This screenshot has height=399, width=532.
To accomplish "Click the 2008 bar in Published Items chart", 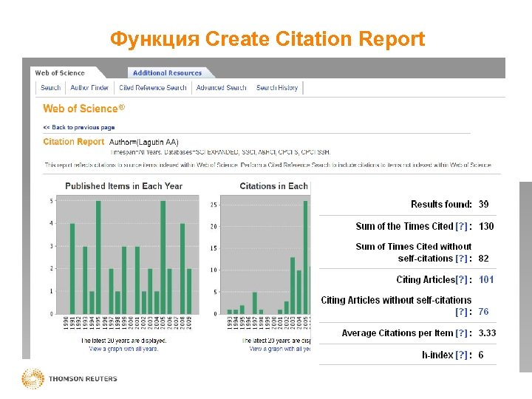I will point(183,268).
